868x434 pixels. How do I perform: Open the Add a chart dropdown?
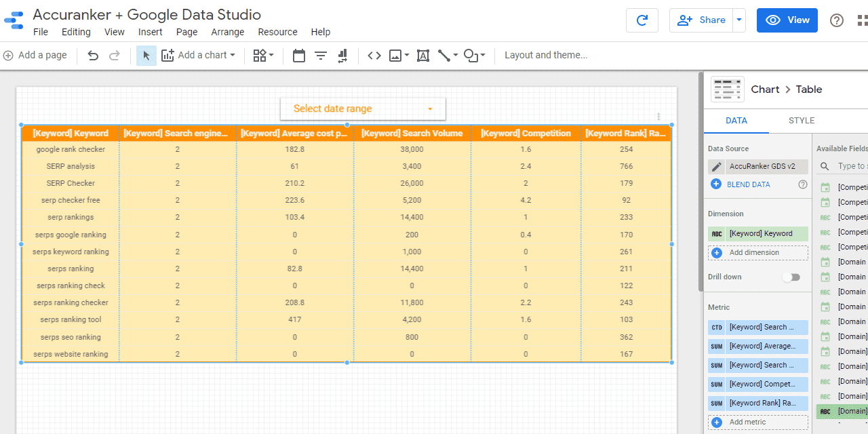tap(199, 56)
